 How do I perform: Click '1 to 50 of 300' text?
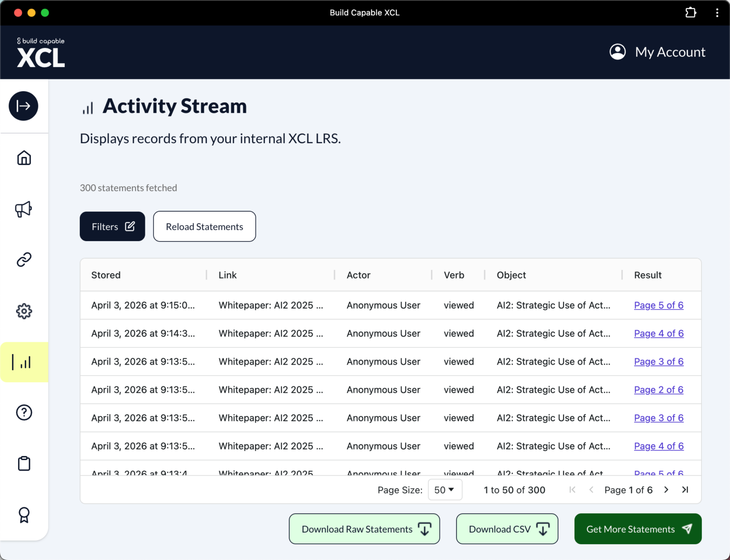515,490
